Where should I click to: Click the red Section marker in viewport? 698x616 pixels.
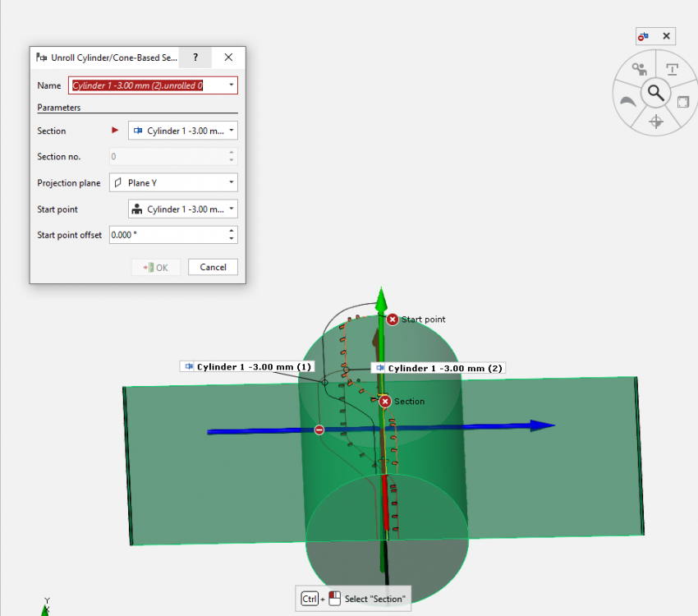point(385,401)
